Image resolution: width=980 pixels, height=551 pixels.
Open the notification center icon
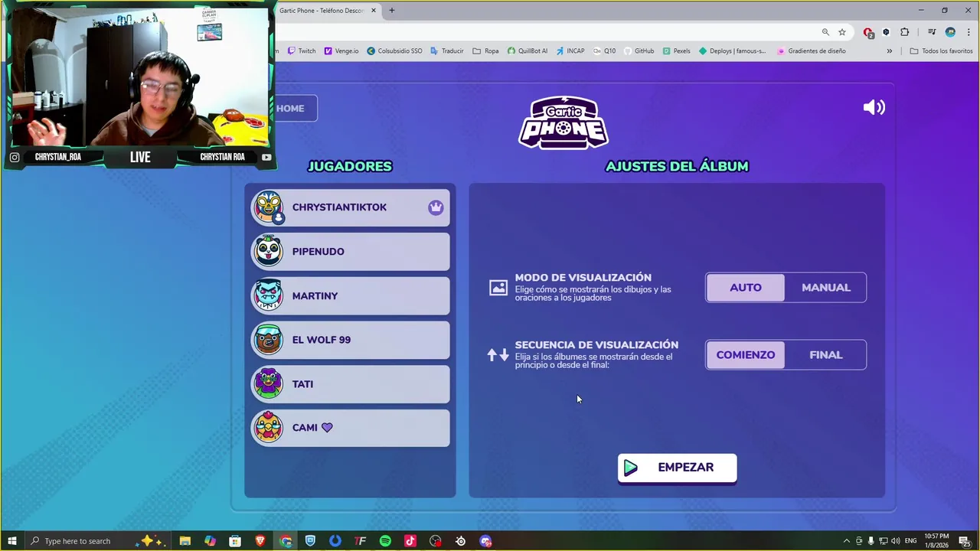click(x=965, y=541)
